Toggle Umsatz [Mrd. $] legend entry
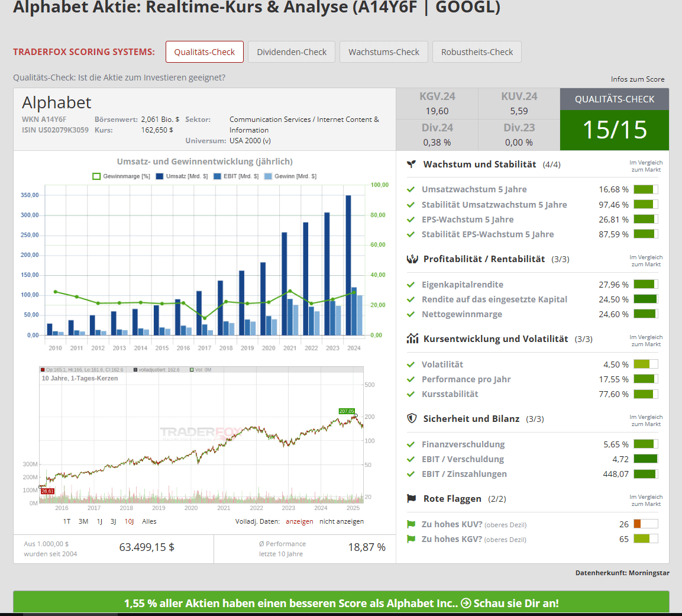682x616 pixels. tap(182, 176)
